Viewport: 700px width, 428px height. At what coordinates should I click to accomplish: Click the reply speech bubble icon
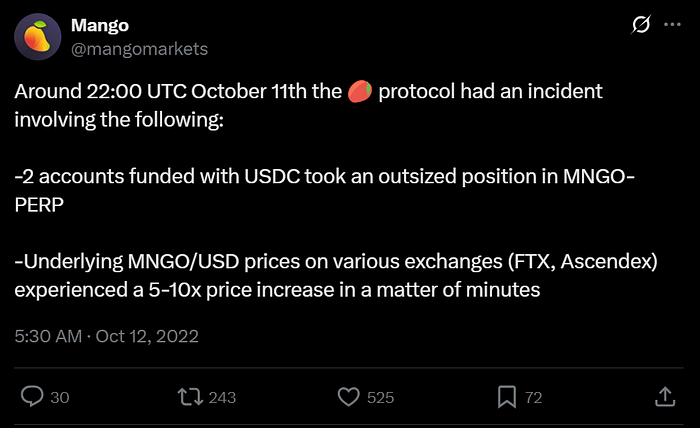point(32,396)
